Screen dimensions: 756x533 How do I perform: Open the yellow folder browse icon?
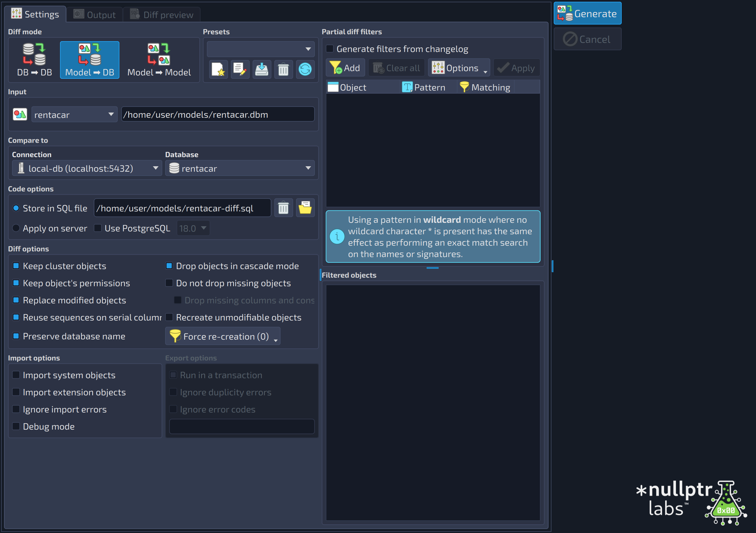pyautogui.click(x=305, y=208)
